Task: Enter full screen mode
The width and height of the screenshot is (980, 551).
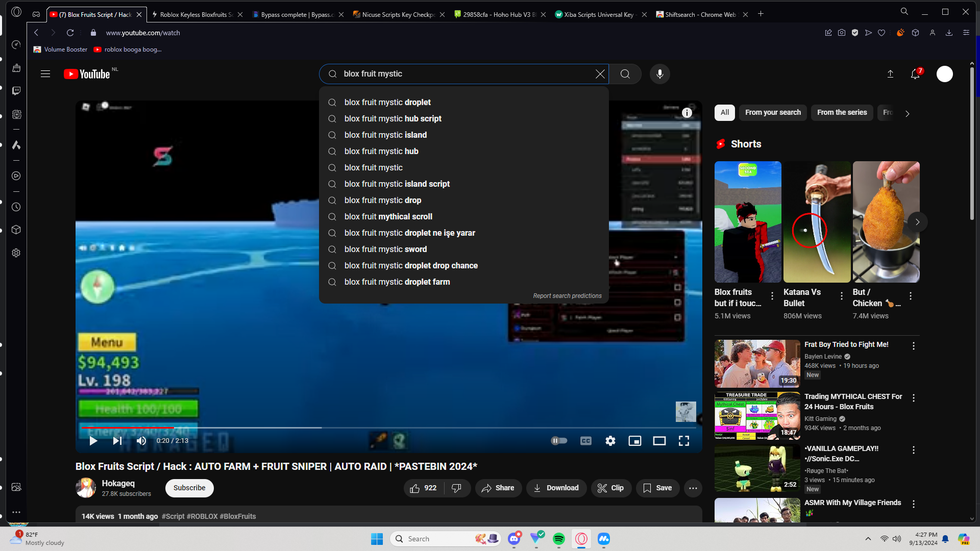Action: [x=684, y=441]
